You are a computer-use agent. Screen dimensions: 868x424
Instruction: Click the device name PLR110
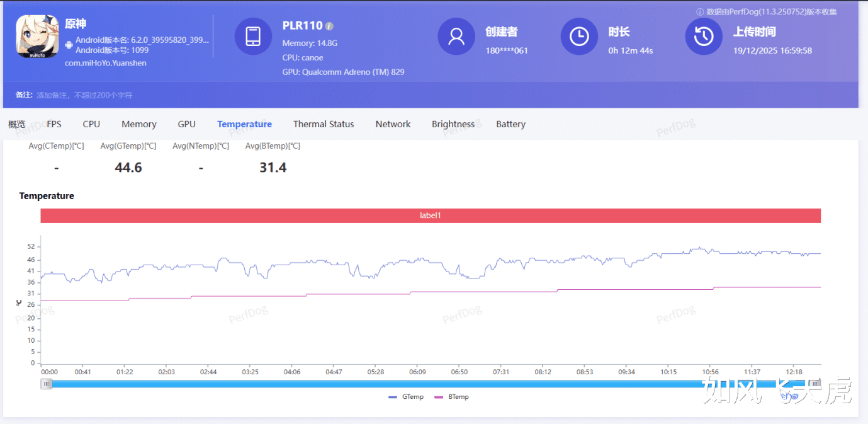pyautogui.click(x=302, y=26)
